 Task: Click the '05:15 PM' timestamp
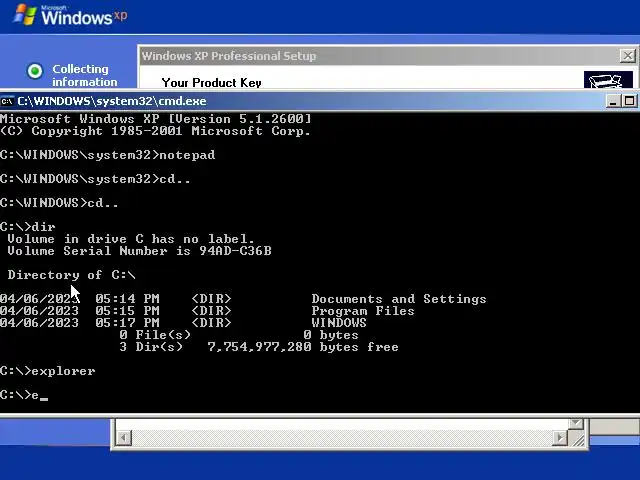point(127,311)
